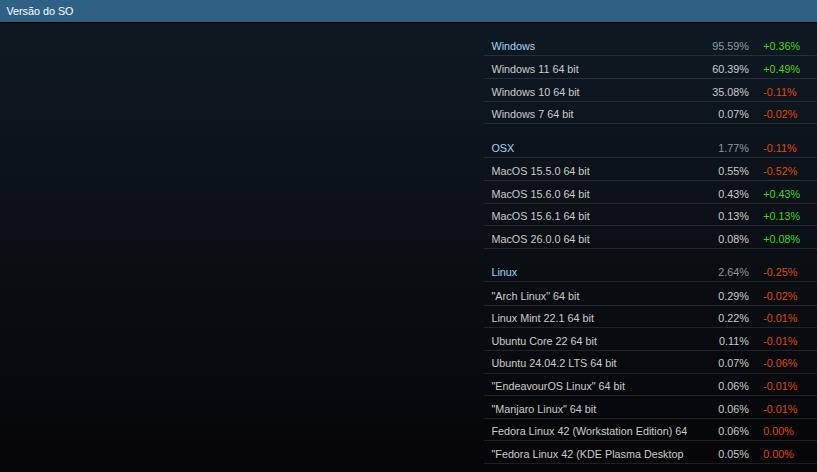Click the OSX total share 1.77%
The image size is (817, 472).
[733, 148]
